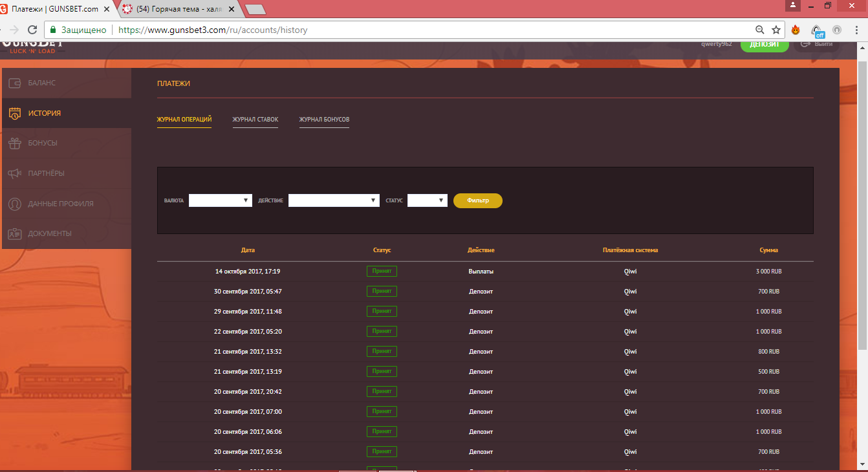868x472 pixels.
Task: Click the zoom magnifier icon in address bar
Action: (760, 30)
